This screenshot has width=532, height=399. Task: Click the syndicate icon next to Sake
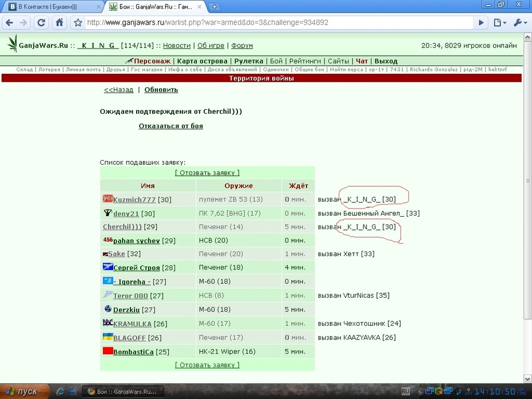click(x=105, y=254)
